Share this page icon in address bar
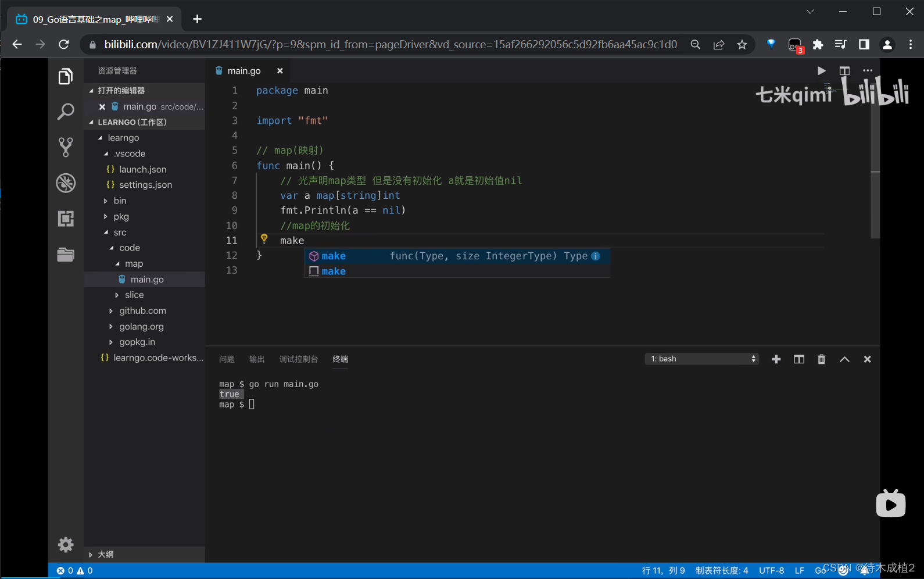Image resolution: width=924 pixels, height=579 pixels. click(719, 45)
